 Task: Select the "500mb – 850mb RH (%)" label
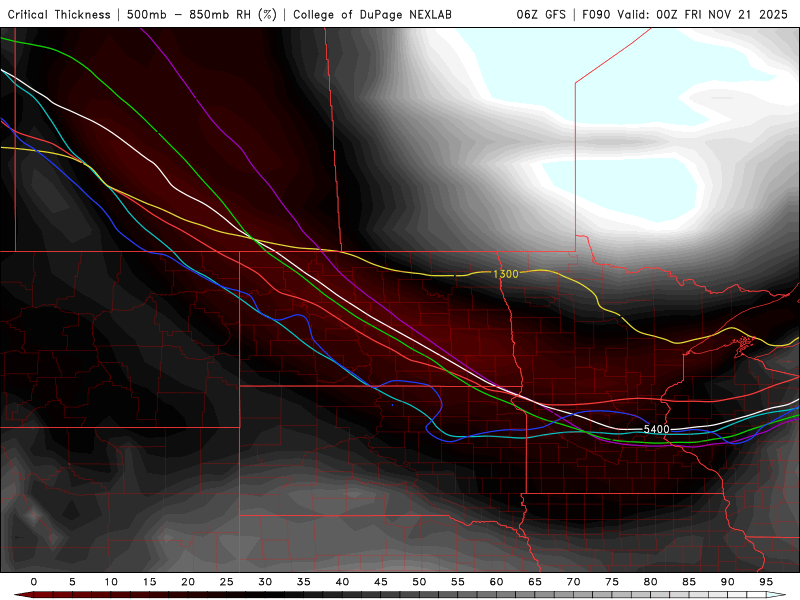point(202,14)
